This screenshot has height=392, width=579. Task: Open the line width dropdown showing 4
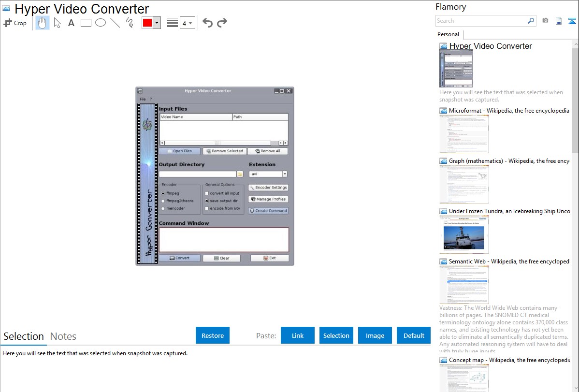point(188,23)
